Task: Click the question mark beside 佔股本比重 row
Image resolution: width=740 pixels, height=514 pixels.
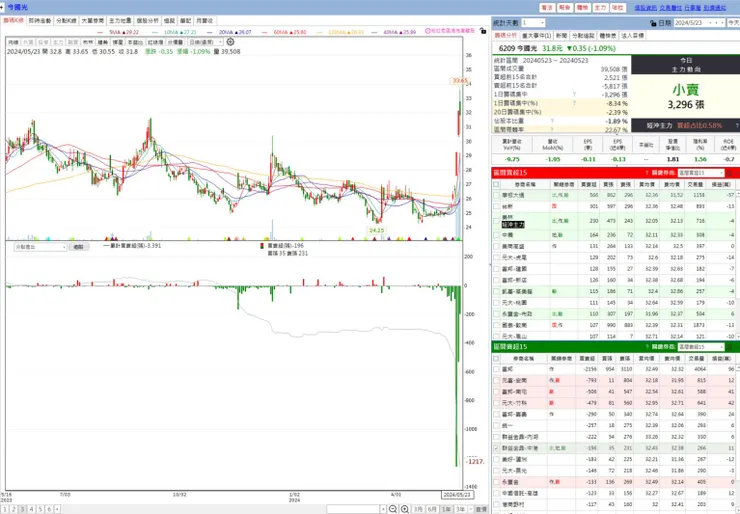Action: click(552, 121)
